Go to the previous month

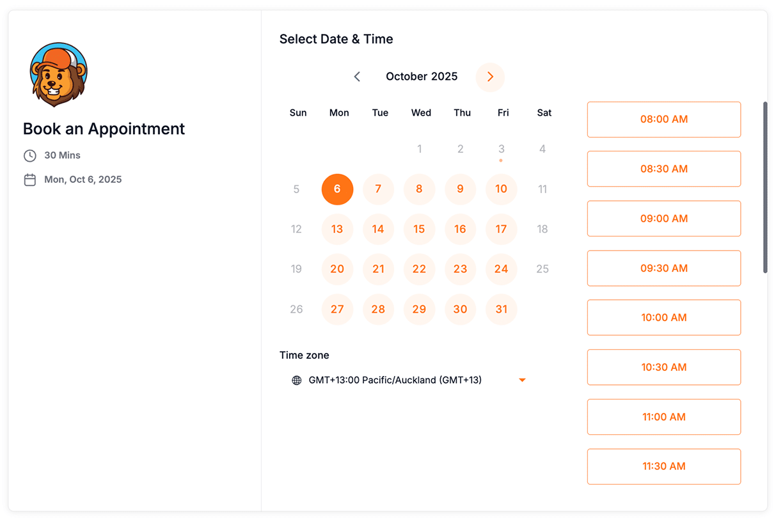[357, 77]
